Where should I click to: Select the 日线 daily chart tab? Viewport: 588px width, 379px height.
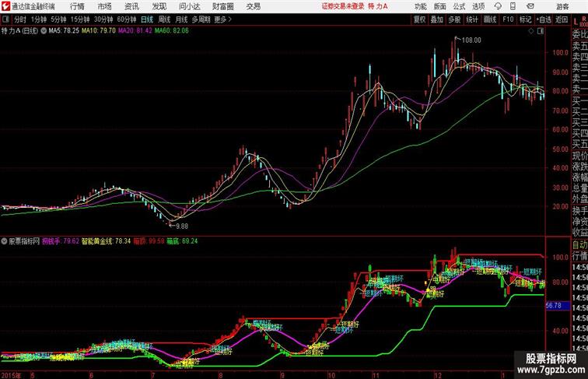click(147, 19)
